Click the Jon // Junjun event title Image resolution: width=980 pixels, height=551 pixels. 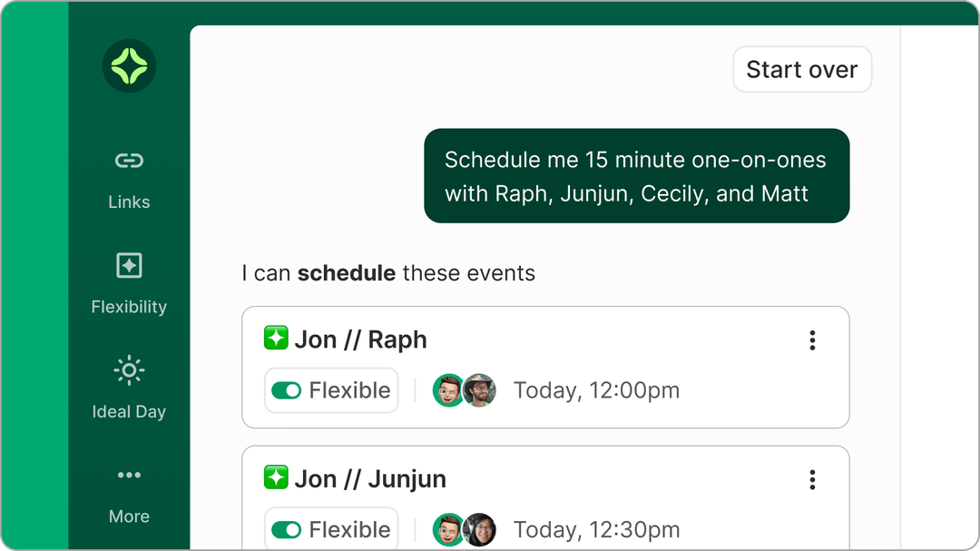click(x=370, y=478)
